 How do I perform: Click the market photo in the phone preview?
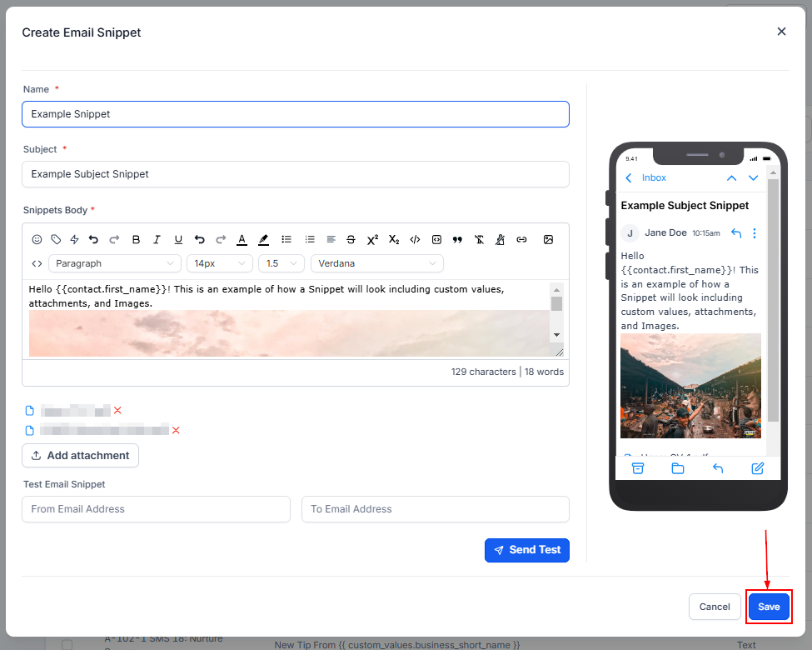coord(690,386)
